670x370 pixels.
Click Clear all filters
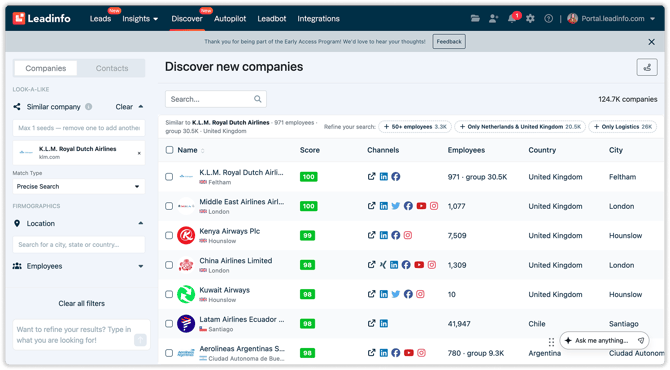[82, 303]
